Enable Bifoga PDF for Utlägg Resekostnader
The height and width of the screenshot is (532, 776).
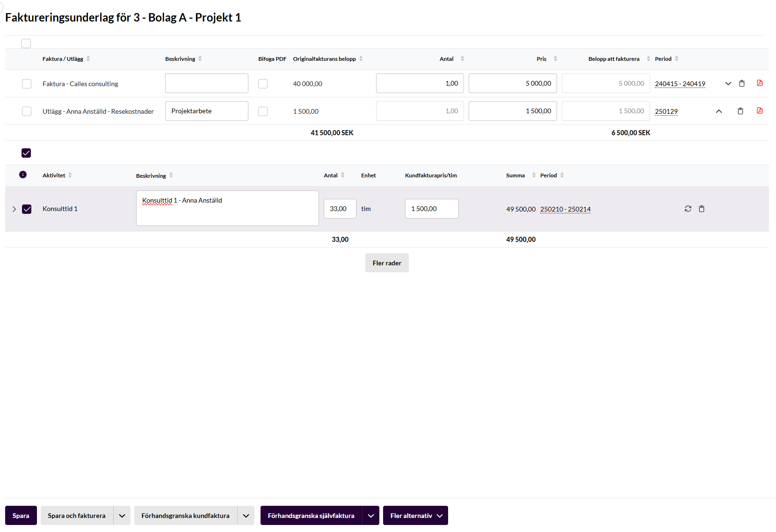click(x=263, y=111)
